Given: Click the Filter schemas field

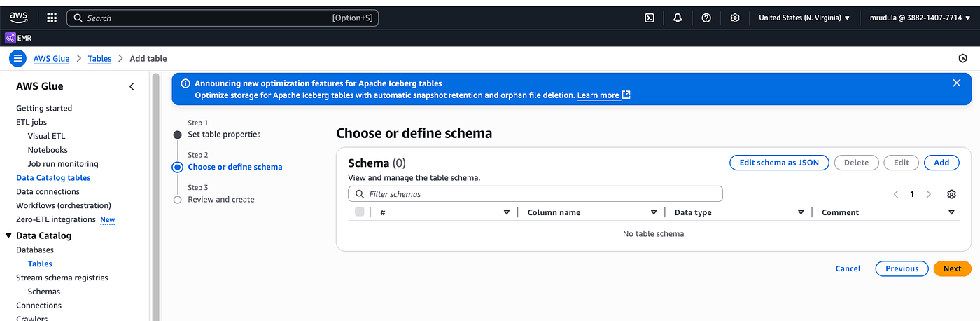Looking at the screenshot, I should tap(535, 193).
